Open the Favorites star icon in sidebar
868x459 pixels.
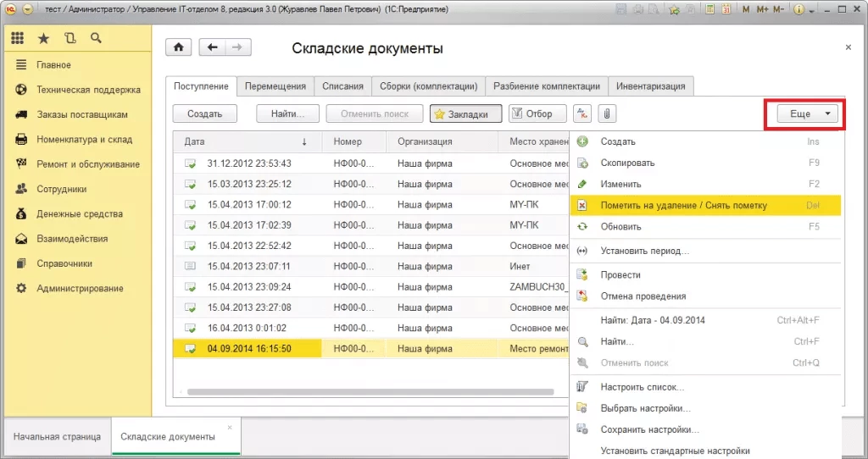click(x=43, y=38)
